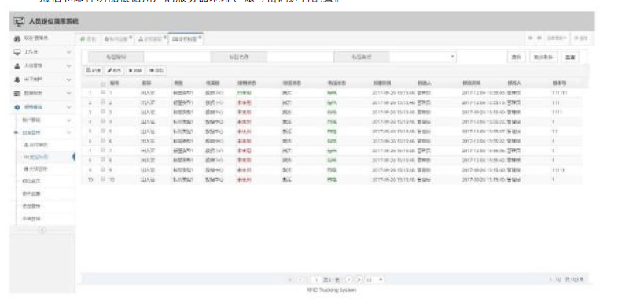Click the person icon in the left sidebar
The image size is (644, 300).
coord(17,65)
